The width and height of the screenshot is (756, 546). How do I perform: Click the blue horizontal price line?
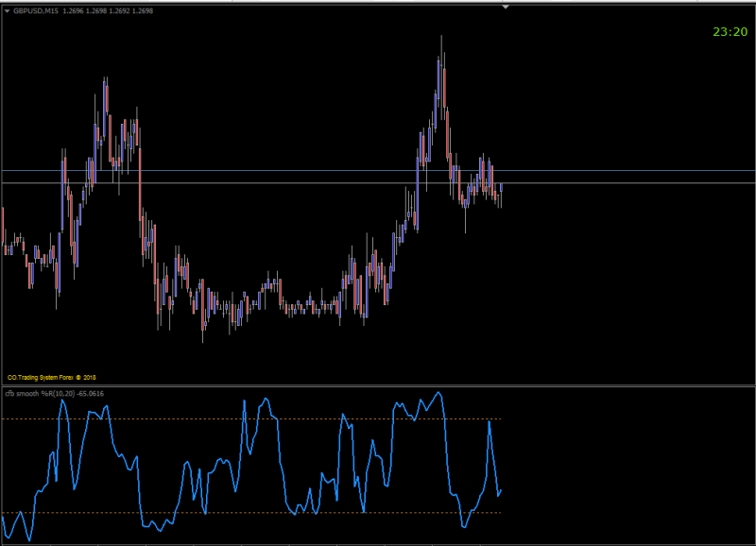[378, 171]
